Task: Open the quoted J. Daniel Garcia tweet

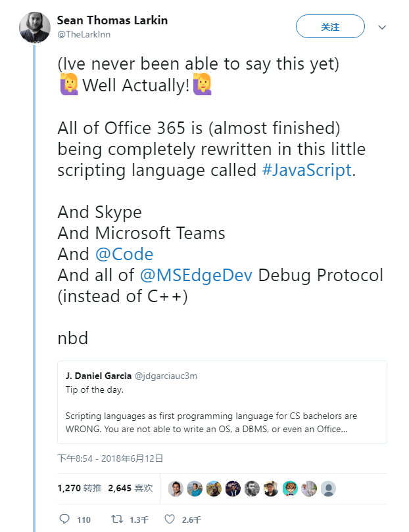Action: click(222, 402)
